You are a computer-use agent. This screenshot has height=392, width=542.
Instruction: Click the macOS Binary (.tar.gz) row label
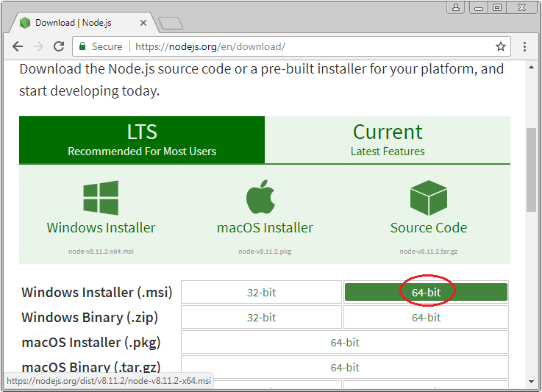pos(91,367)
